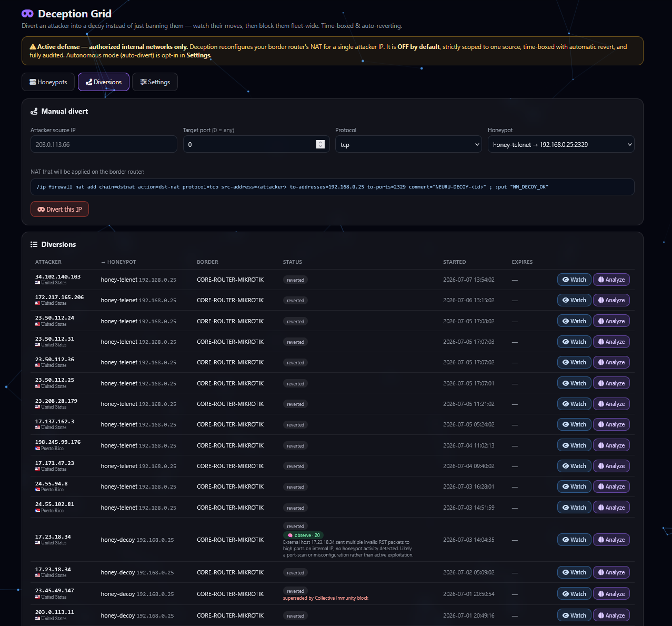Watch the diversion for 198.245.99.176

(x=574, y=445)
